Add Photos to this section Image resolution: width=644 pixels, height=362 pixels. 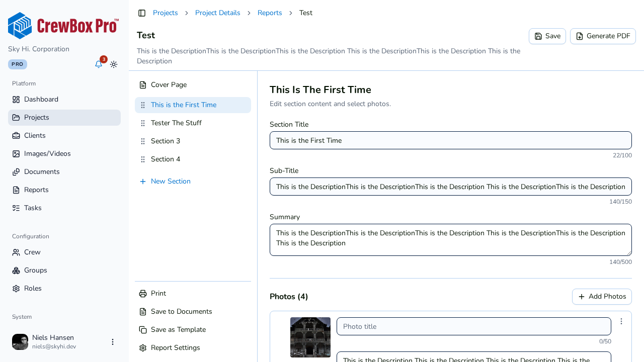(602, 297)
